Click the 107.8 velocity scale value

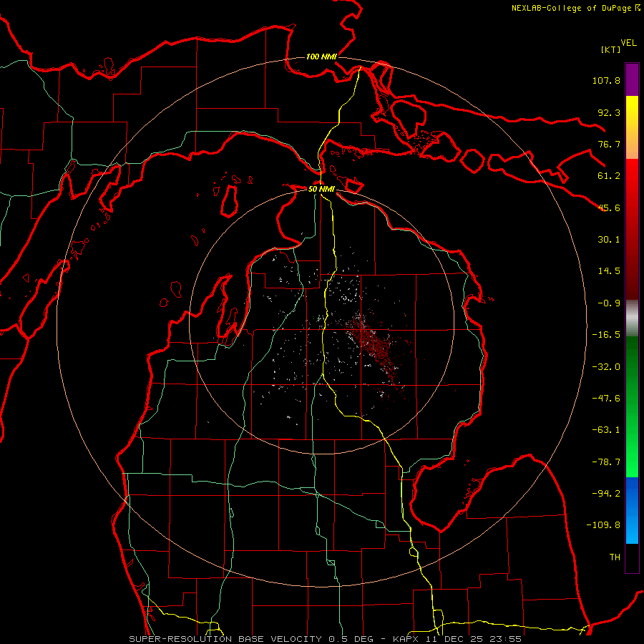click(606, 80)
